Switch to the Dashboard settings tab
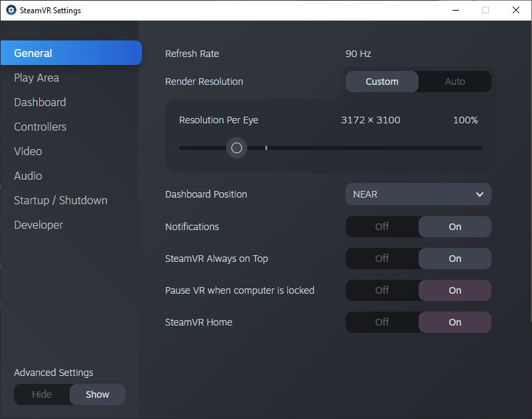 click(40, 102)
